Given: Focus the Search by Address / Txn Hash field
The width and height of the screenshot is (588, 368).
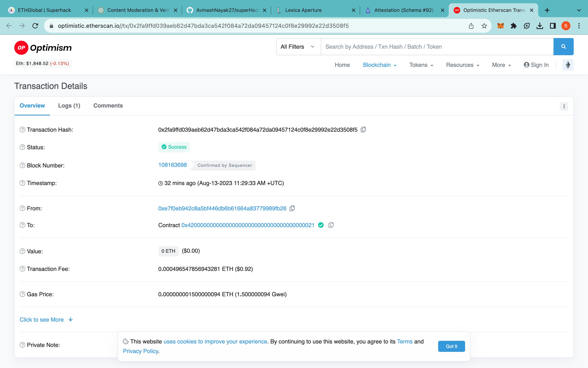Looking at the screenshot, I should click(437, 46).
